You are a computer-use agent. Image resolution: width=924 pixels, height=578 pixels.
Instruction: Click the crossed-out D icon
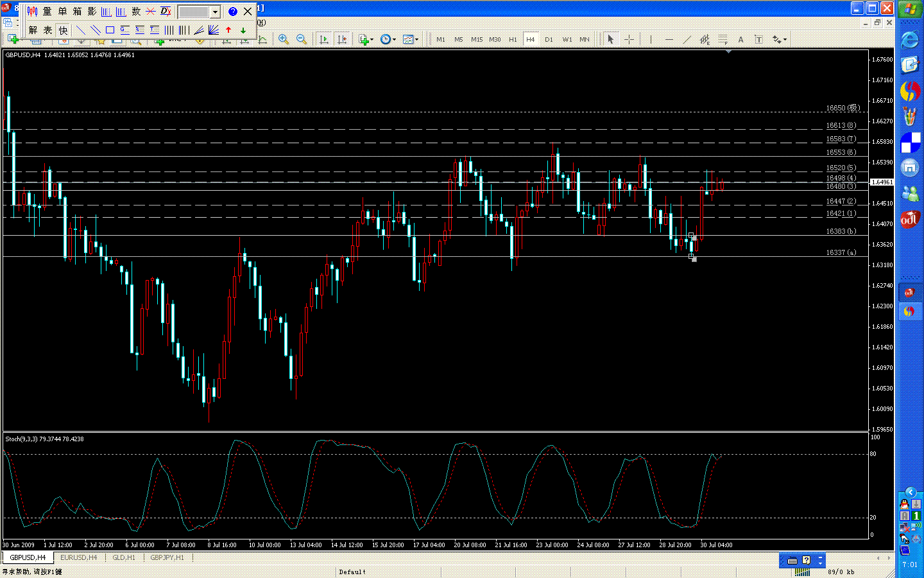coord(166,12)
